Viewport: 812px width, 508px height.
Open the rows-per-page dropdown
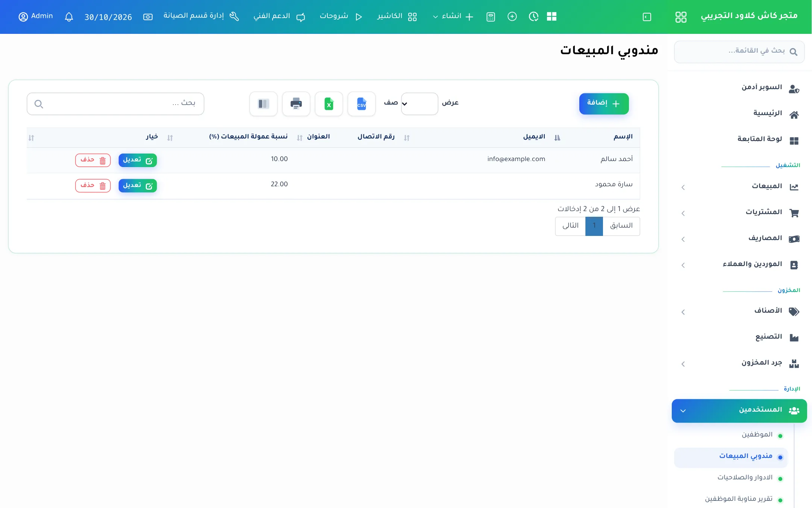point(420,104)
